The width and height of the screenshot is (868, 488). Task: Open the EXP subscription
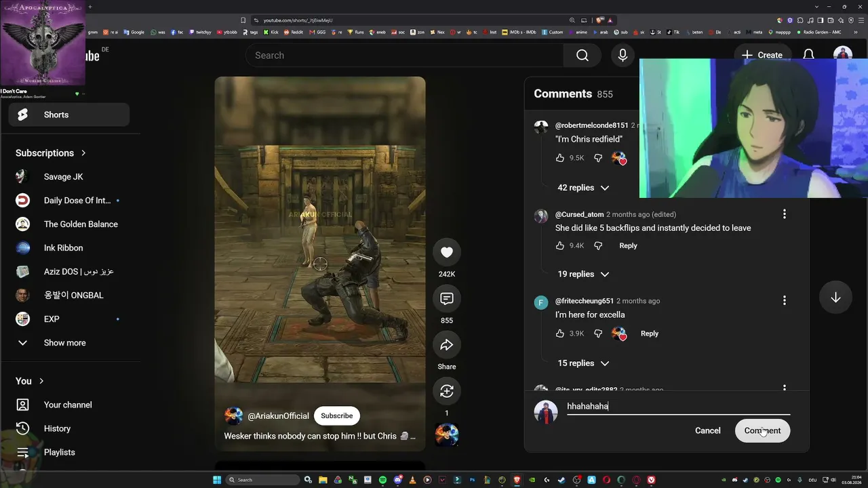pyautogui.click(x=68, y=319)
